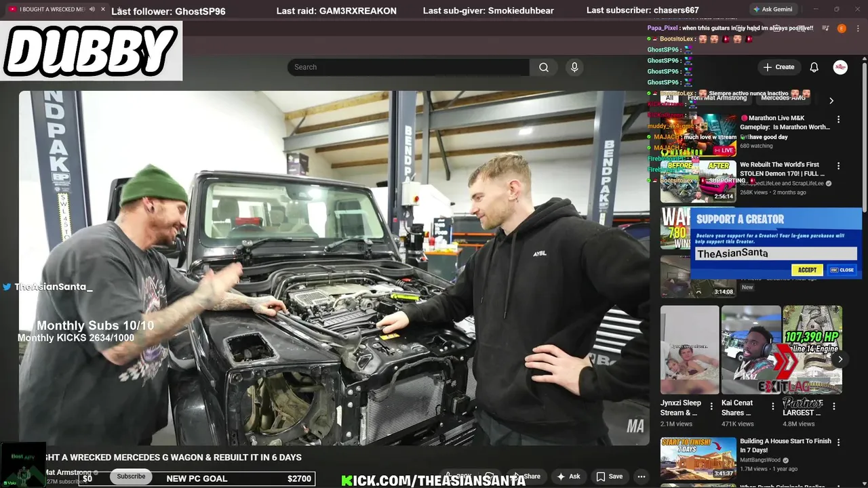Show next filter chips with arrow
The width and height of the screenshot is (868, 488).
tap(831, 100)
